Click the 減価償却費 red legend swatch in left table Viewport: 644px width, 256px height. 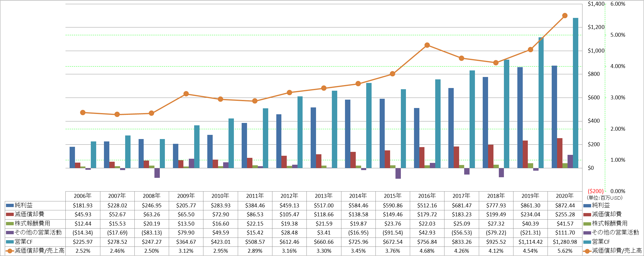pyautogui.click(x=10, y=214)
